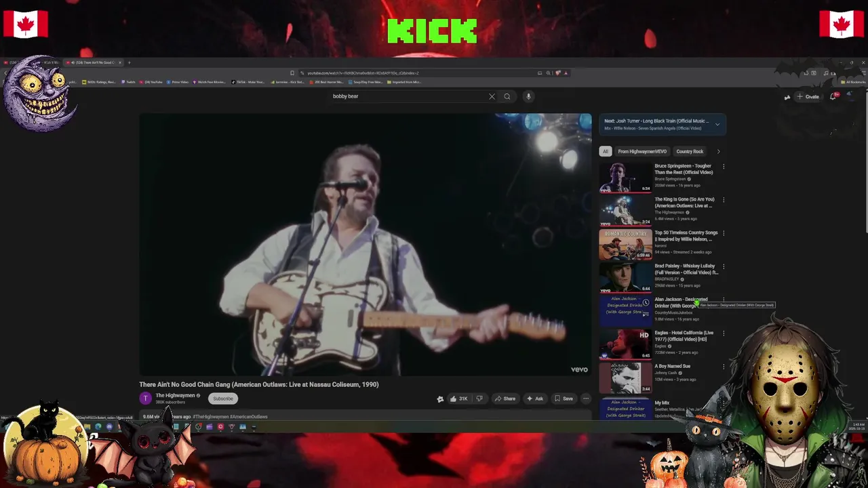Select the Country Rock filter chip
Viewport: 868px width, 488px height.
pyautogui.click(x=690, y=151)
